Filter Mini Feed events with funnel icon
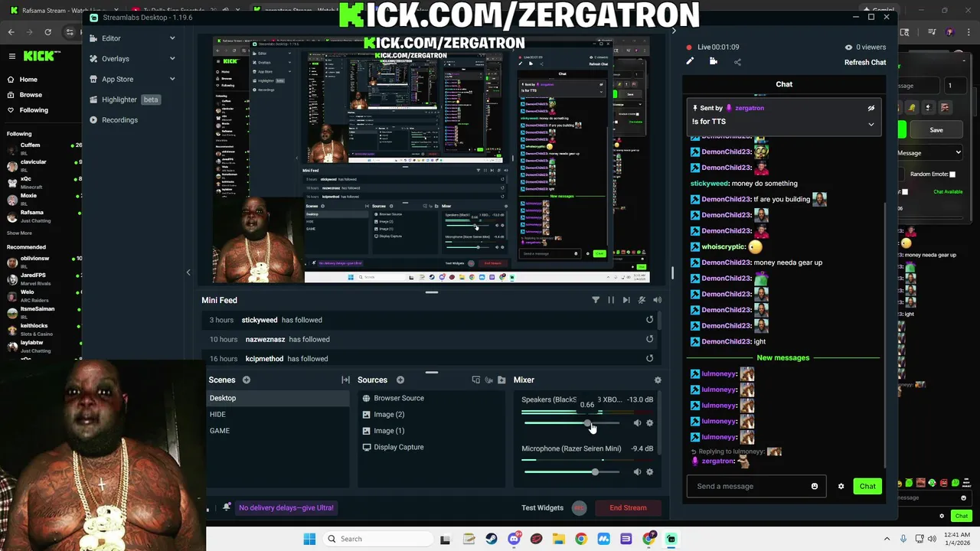Viewport: 980px width, 551px height. tap(596, 300)
